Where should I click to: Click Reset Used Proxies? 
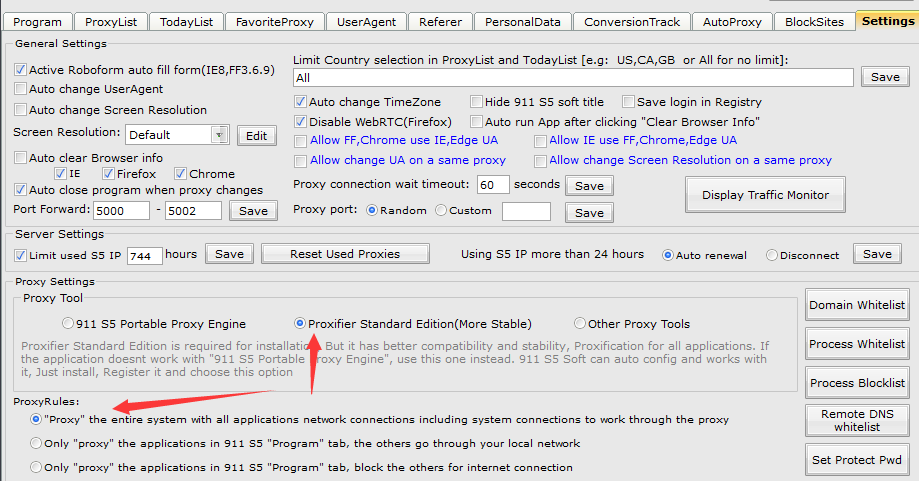345,254
